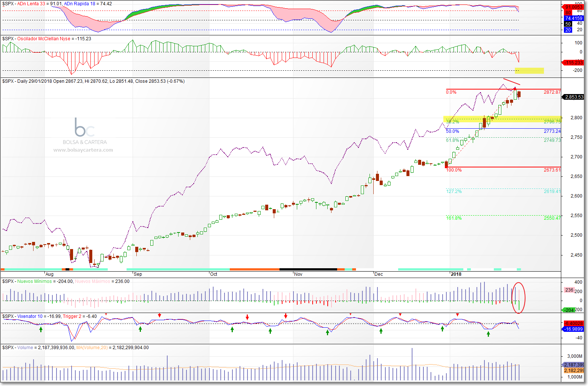Image resolution: width=588 pixels, height=386 pixels.
Task: Click the last red candle of 29/01/2018
Action: click(519, 94)
